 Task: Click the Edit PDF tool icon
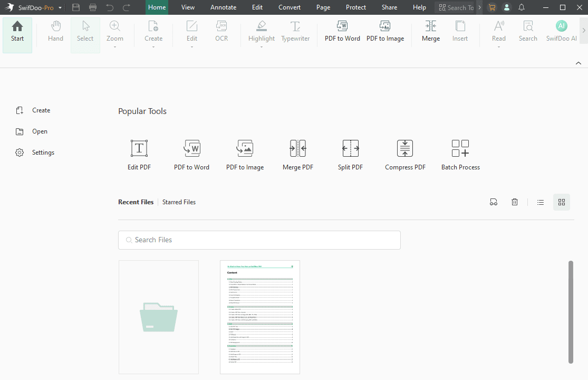[x=139, y=149]
